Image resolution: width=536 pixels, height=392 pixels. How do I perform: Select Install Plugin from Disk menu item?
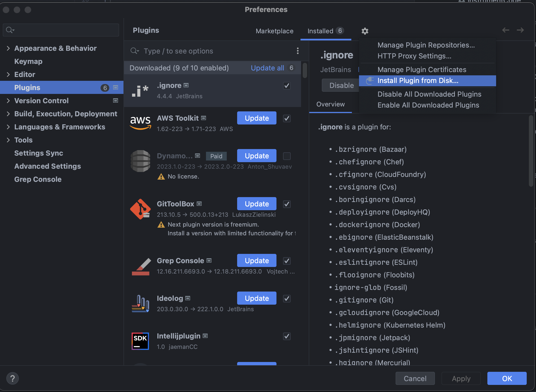pyautogui.click(x=418, y=81)
